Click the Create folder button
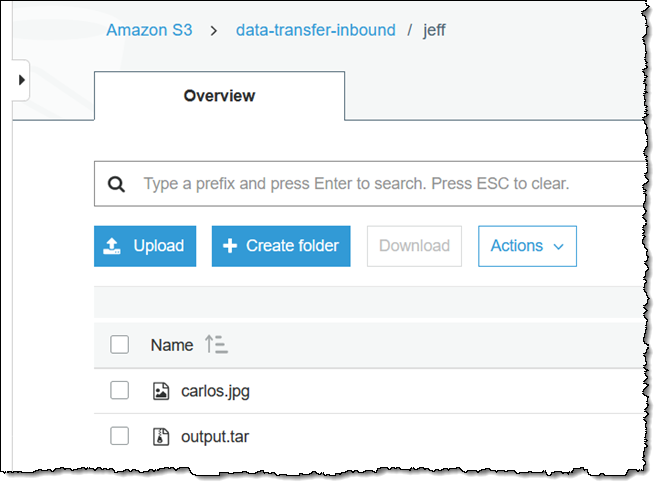Viewport: 660px width, 486px height. click(281, 246)
